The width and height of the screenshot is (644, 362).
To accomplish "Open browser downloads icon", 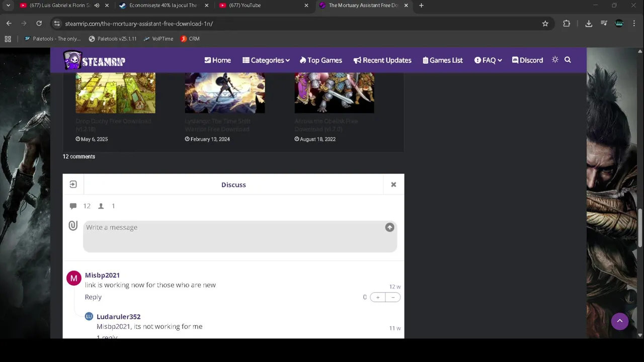I will coord(589,24).
